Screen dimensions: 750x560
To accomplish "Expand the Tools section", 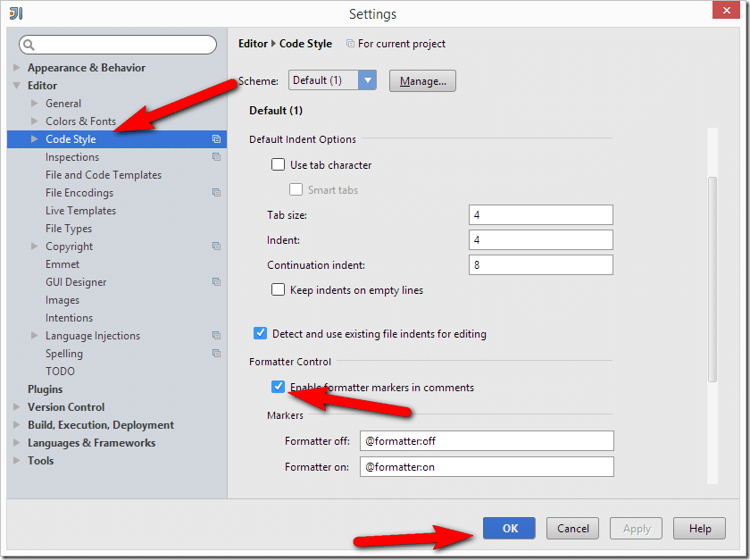I will (x=17, y=461).
